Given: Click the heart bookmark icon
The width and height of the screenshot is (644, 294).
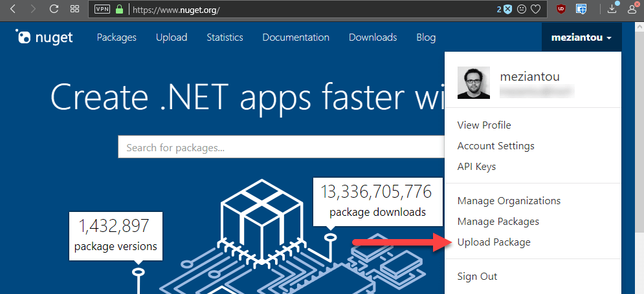Looking at the screenshot, I should (x=535, y=10).
